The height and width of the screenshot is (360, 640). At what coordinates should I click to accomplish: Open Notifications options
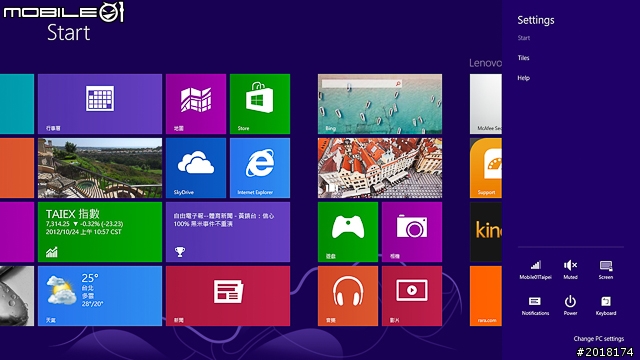535,306
